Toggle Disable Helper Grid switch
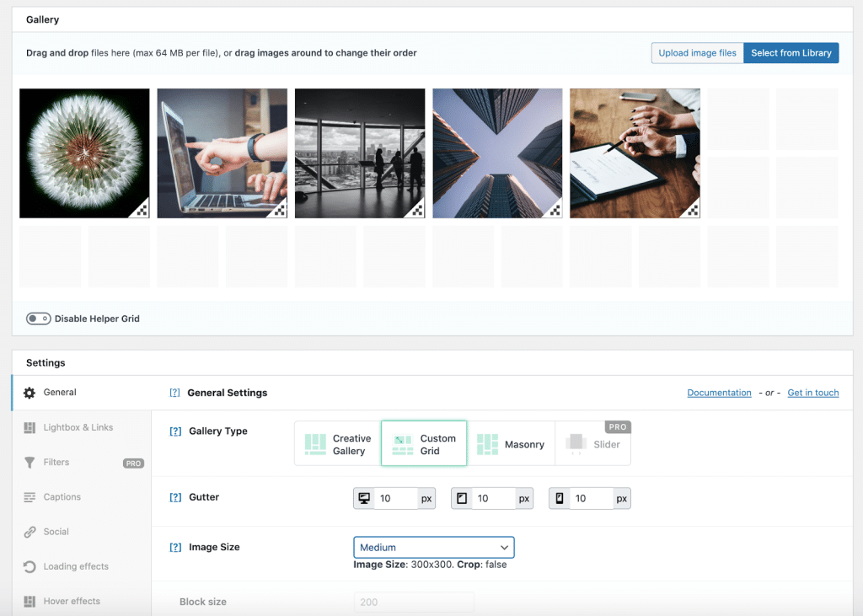The height and width of the screenshot is (616, 863). 39,319
